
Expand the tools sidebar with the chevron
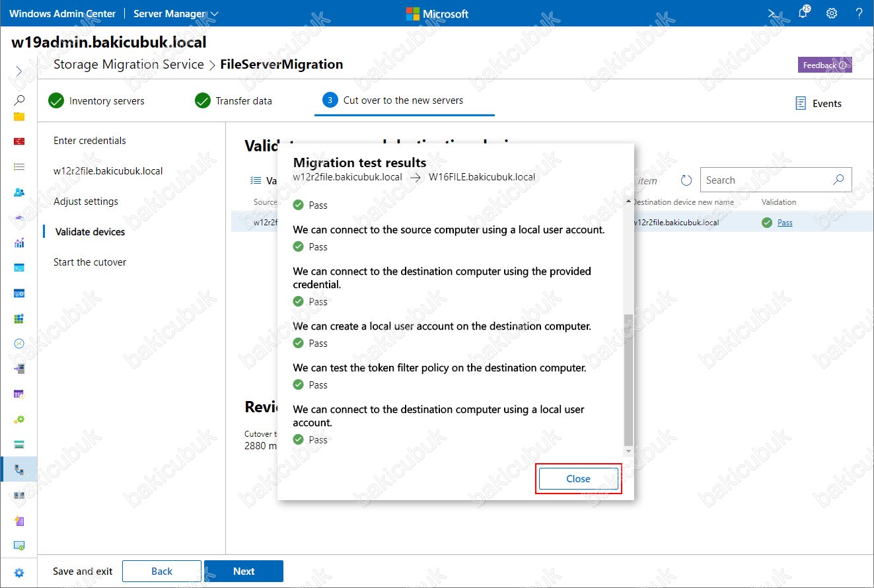[19, 71]
